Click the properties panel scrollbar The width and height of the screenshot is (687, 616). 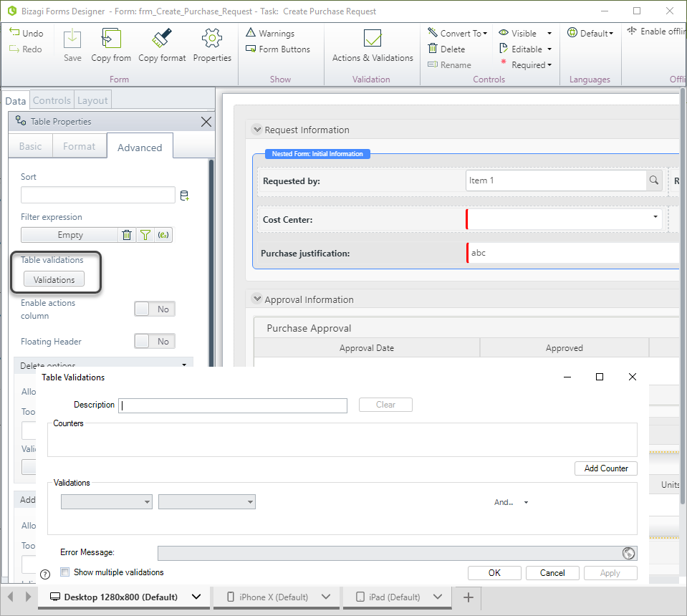pyautogui.click(x=211, y=263)
